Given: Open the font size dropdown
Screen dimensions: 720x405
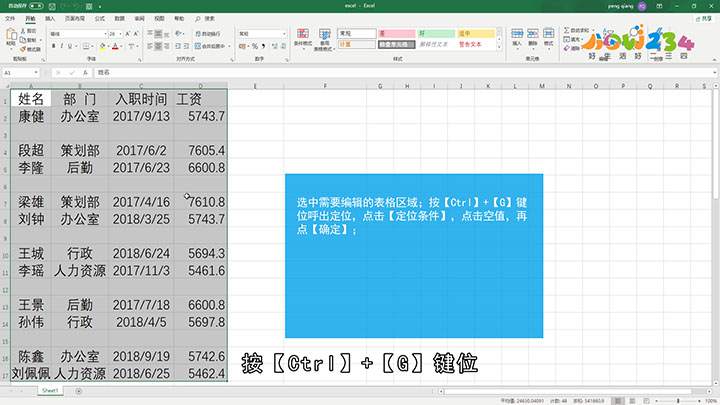Looking at the screenshot, I should 120,34.
